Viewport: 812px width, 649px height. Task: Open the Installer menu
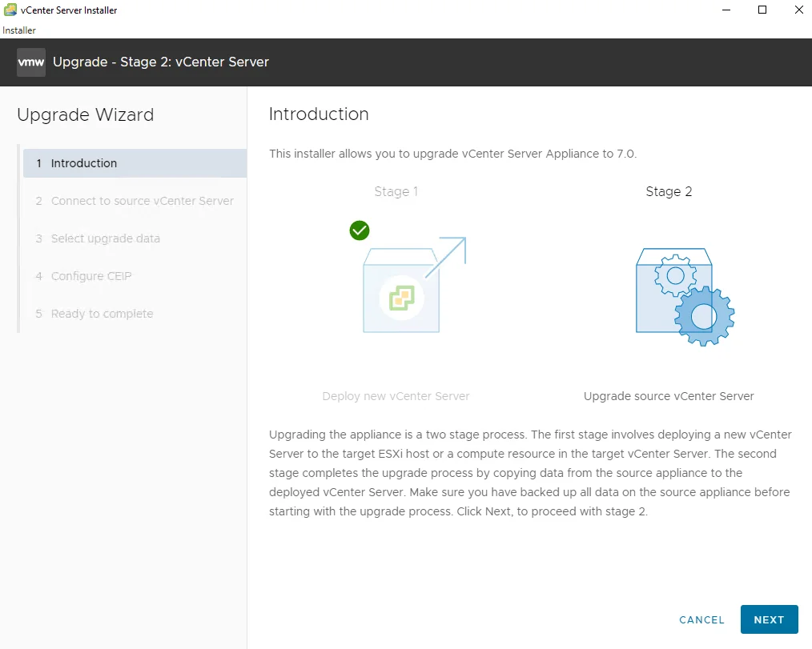click(x=19, y=30)
